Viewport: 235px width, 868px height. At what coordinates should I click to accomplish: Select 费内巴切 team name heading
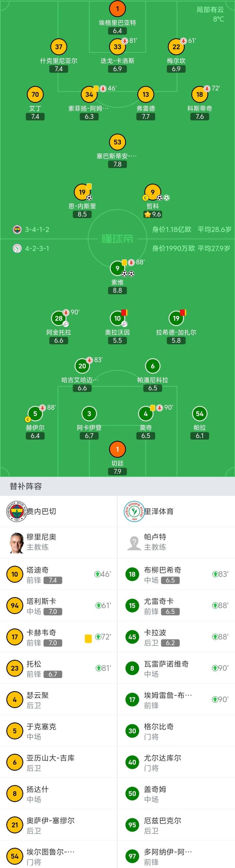(x=41, y=511)
